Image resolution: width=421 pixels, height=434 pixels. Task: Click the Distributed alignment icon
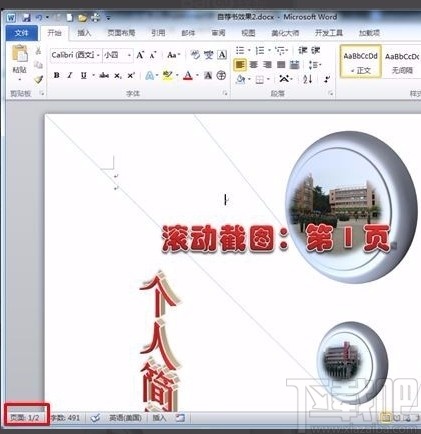click(x=294, y=65)
